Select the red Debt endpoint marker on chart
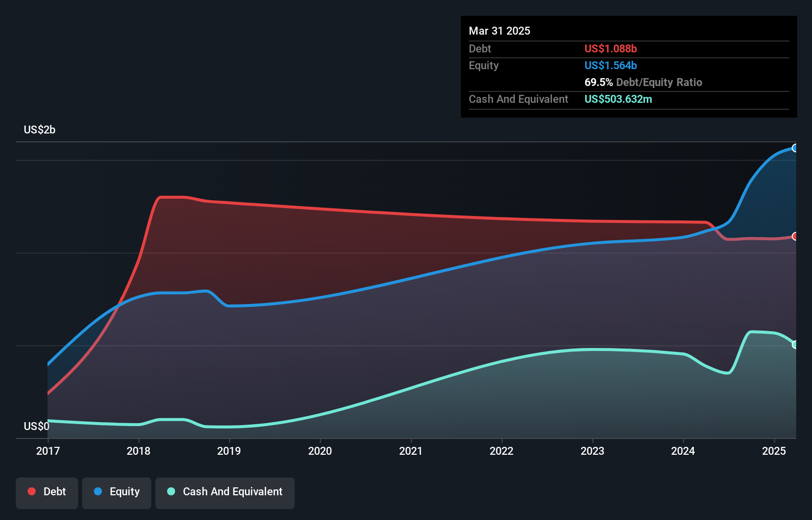 [x=795, y=236]
